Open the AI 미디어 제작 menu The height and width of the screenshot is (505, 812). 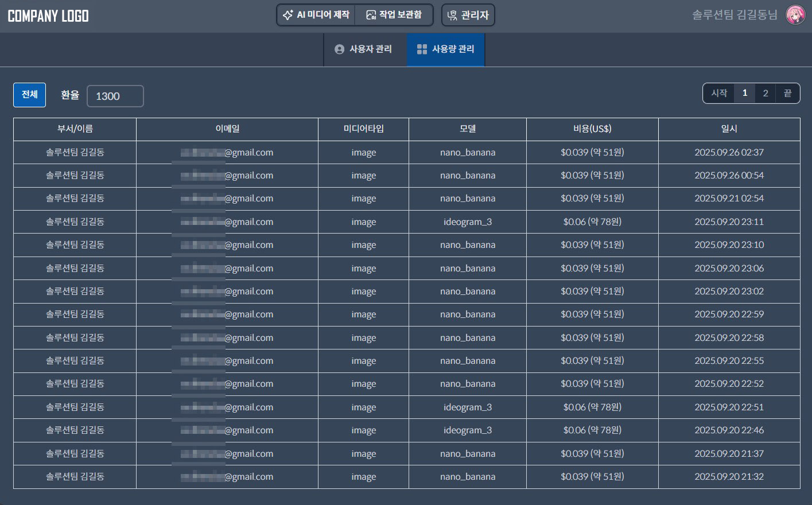point(317,15)
